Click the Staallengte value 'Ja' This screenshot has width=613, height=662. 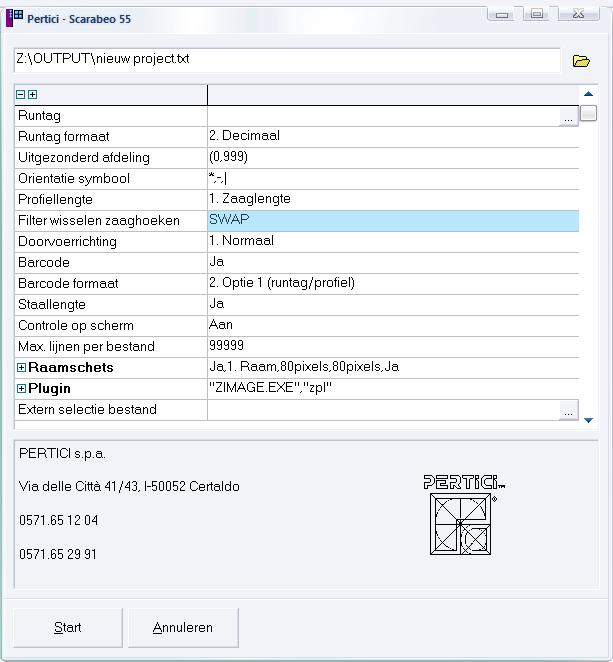click(x=217, y=304)
